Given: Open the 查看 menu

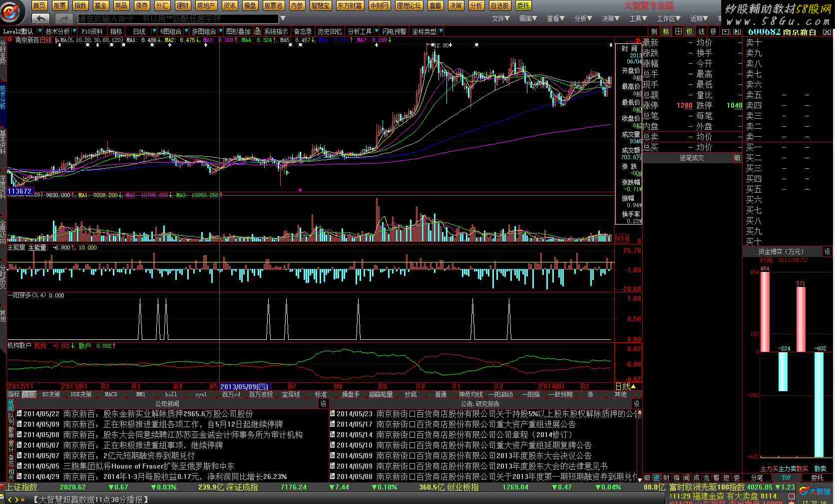Looking at the screenshot, I should click(x=555, y=18).
